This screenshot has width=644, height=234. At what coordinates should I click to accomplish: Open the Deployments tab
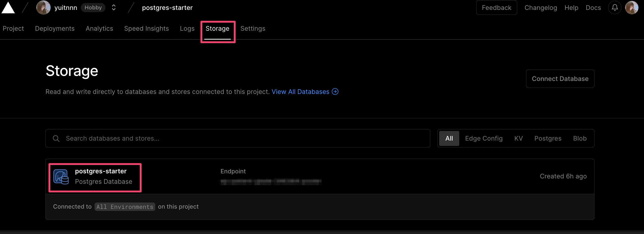pyautogui.click(x=55, y=29)
